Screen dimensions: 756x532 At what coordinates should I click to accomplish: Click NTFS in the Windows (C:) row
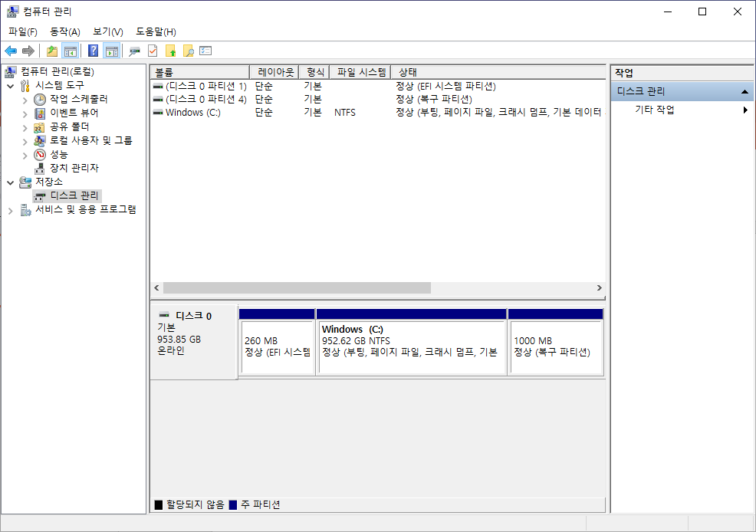point(345,113)
